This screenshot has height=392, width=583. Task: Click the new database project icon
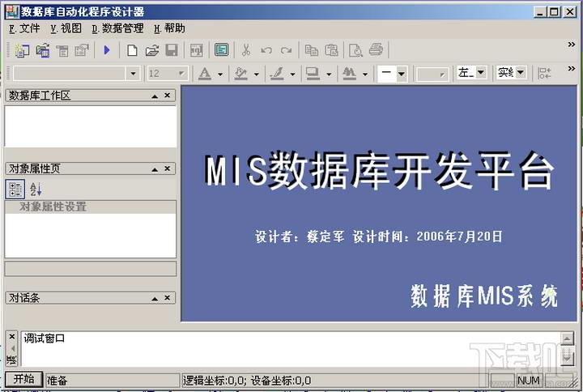pos(23,50)
